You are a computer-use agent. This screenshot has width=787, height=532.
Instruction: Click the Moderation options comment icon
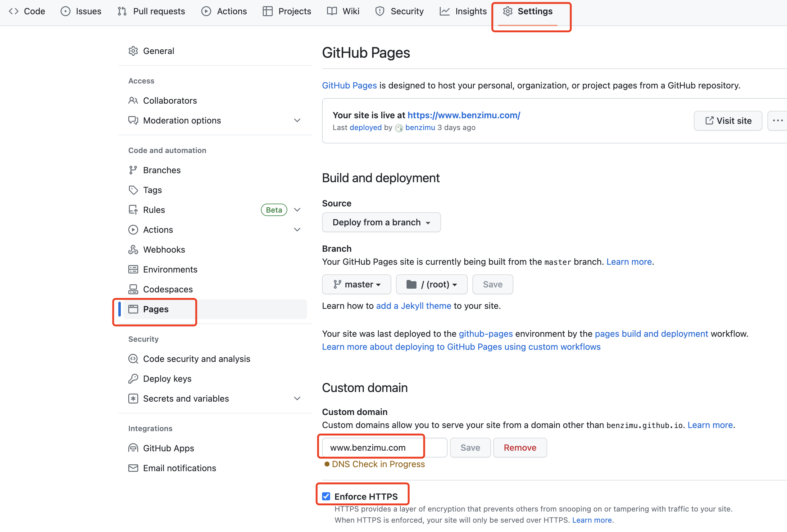coord(133,120)
